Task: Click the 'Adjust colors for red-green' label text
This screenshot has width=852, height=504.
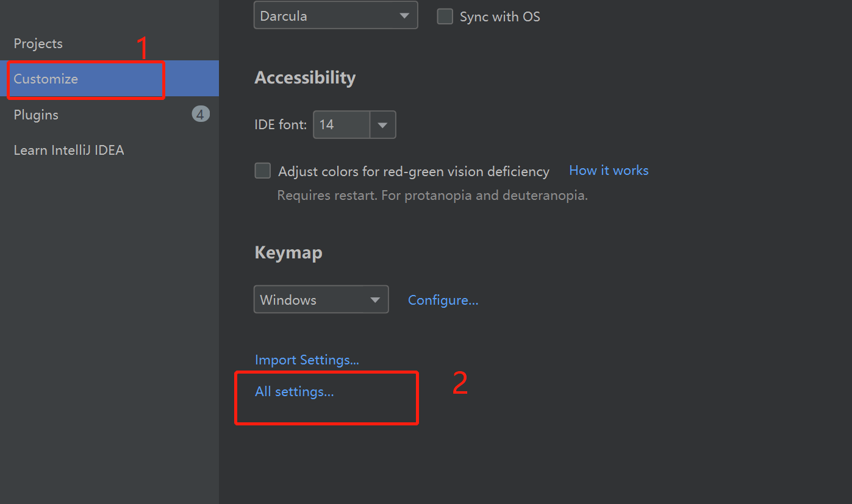Action: point(413,171)
